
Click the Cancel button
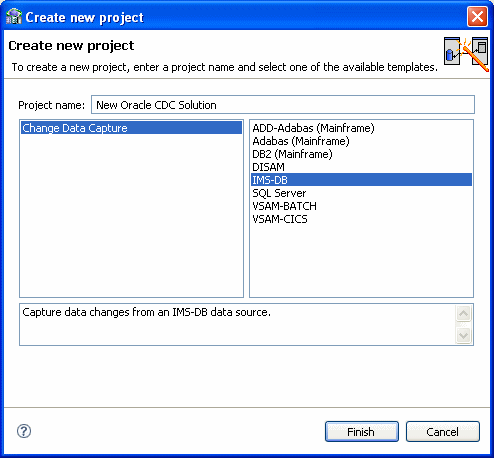(x=443, y=432)
